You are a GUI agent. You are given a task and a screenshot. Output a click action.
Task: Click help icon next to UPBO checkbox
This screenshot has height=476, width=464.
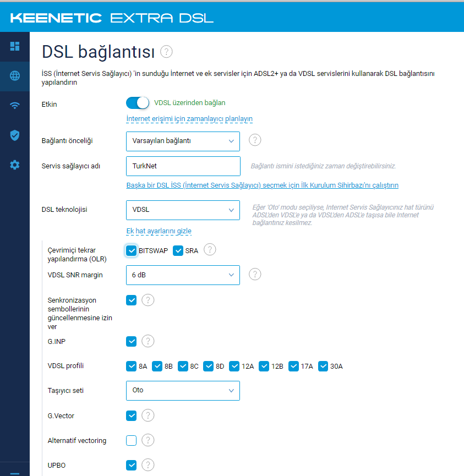[148, 465]
